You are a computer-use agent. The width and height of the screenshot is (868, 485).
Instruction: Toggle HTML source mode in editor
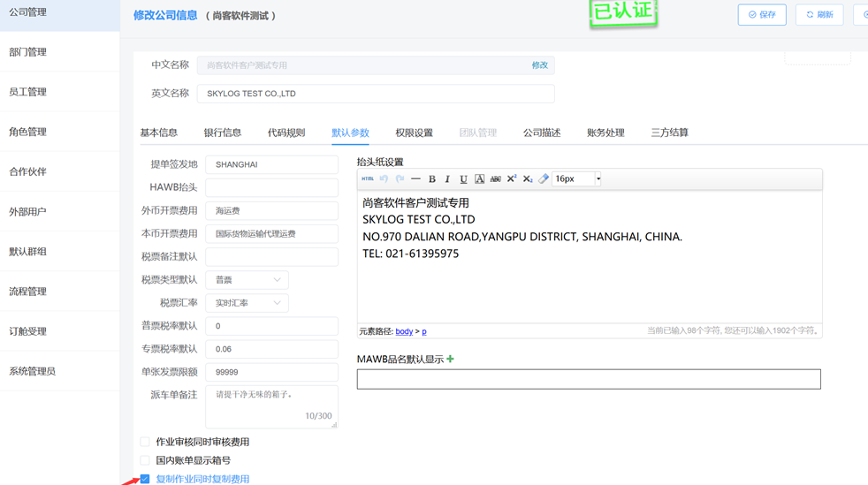368,178
